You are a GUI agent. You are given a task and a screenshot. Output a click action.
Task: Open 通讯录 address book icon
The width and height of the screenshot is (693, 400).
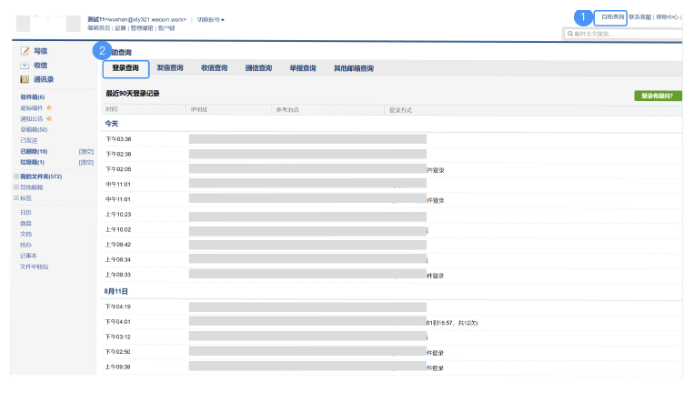[x=25, y=78]
